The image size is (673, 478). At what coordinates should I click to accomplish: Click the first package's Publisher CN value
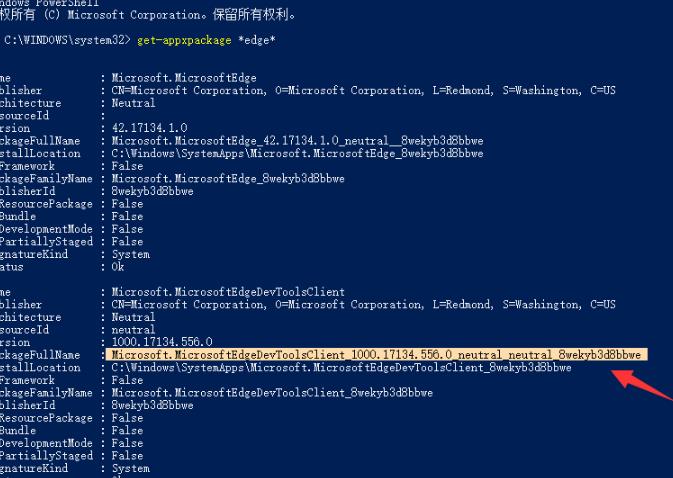point(363,91)
